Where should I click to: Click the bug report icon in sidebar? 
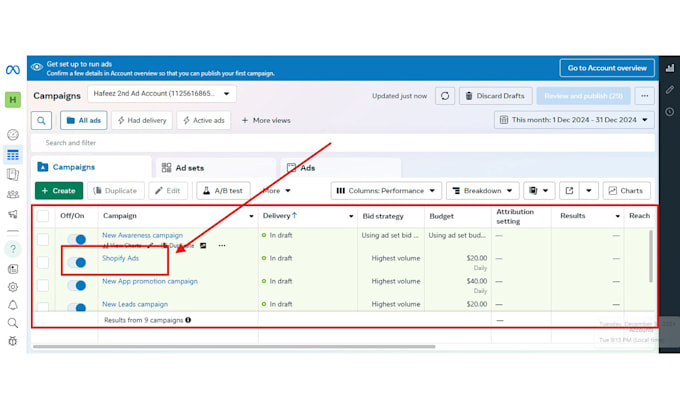pyautogui.click(x=13, y=341)
